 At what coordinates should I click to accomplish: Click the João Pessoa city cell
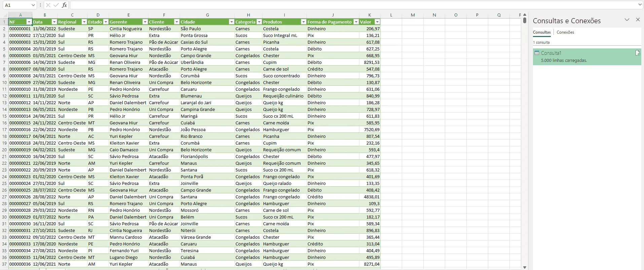(x=207, y=129)
